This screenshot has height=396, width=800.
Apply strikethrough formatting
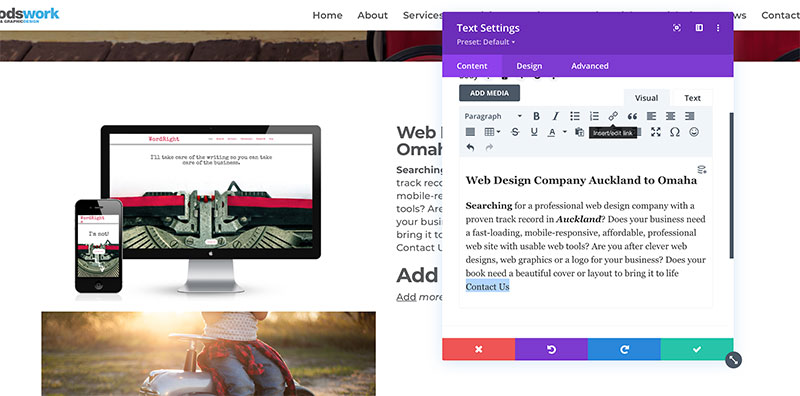[x=515, y=132]
